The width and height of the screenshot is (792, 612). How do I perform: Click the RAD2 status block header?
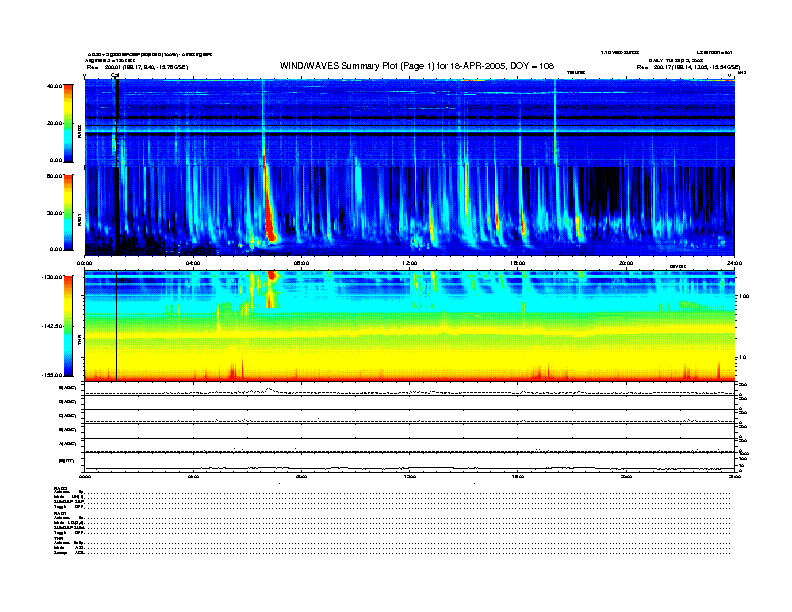click(x=61, y=488)
